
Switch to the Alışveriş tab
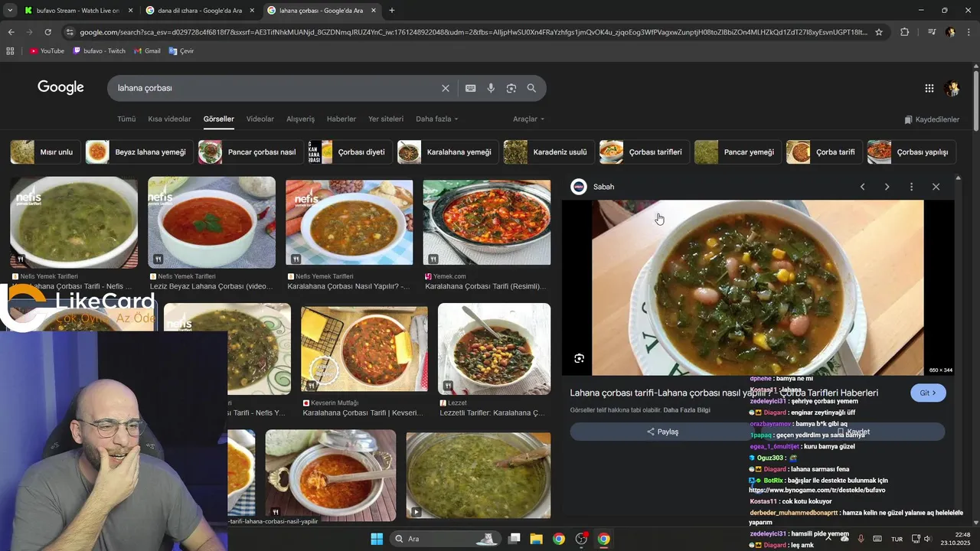pyautogui.click(x=300, y=119)
